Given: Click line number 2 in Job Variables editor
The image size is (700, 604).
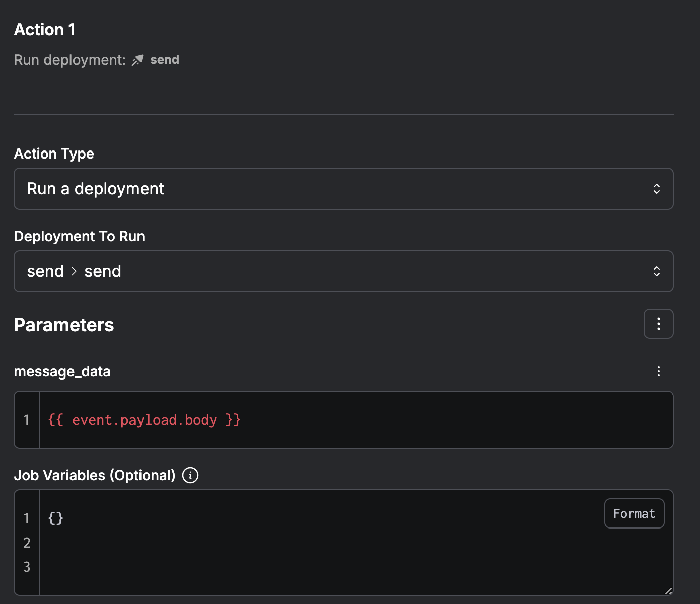Looking at the screenshot, I should 27,543.
